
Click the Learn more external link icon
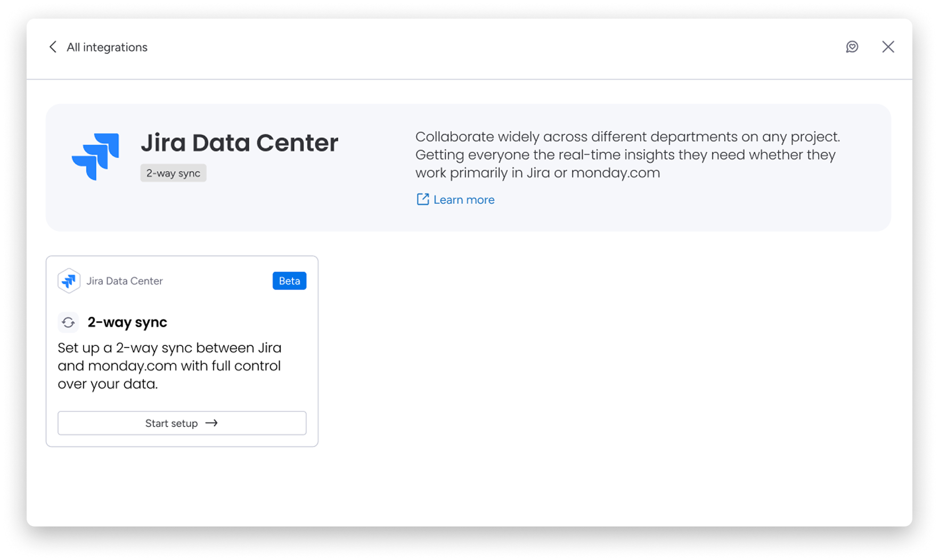pos(422,199)
